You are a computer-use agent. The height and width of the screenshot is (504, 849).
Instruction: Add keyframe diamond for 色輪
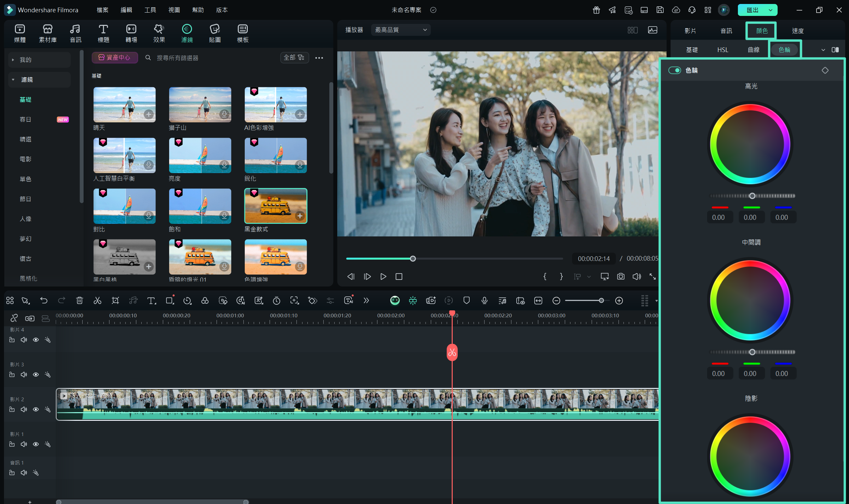point(825,70)
